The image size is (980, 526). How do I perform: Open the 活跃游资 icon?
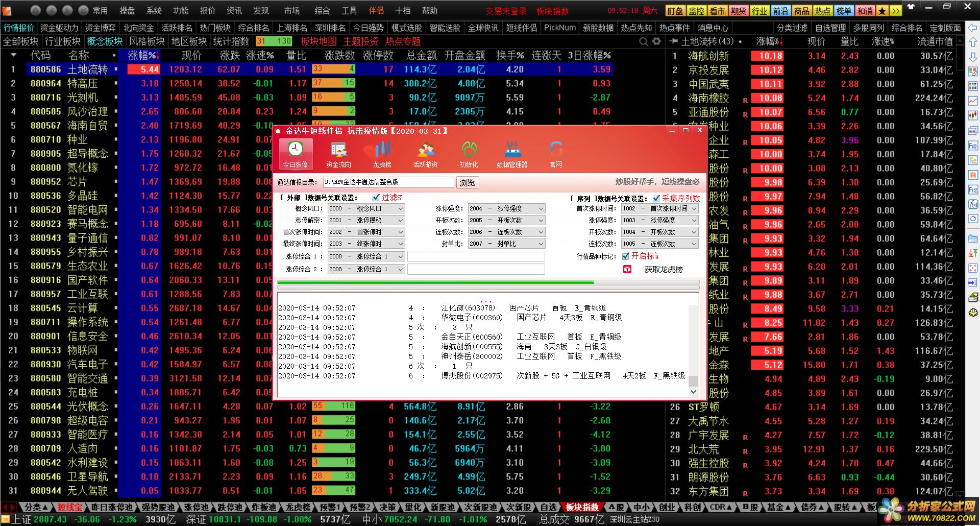click(426, 154)
